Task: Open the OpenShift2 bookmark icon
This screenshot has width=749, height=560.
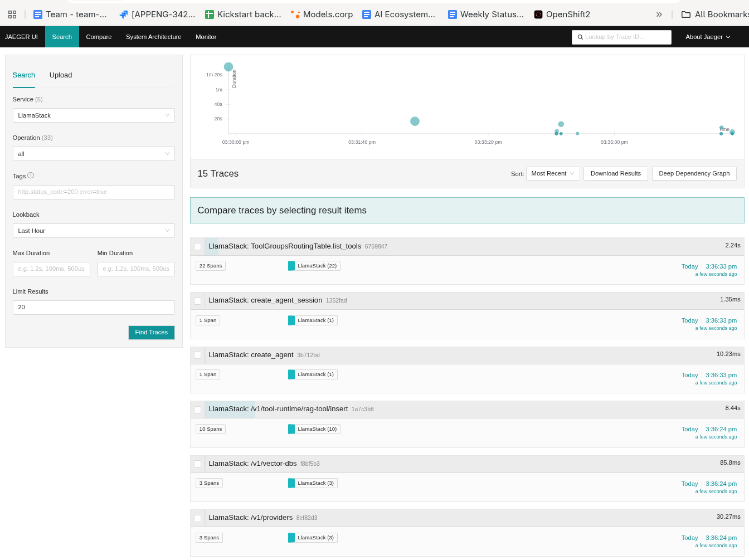Action: coord(538,14)
